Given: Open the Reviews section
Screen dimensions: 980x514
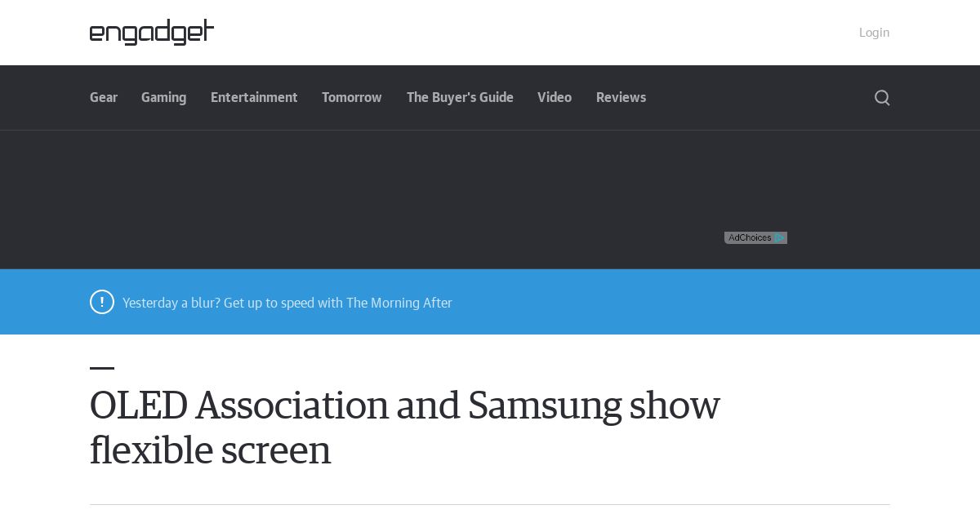Looking at the screenshot, I should click(x=621, y=98).
